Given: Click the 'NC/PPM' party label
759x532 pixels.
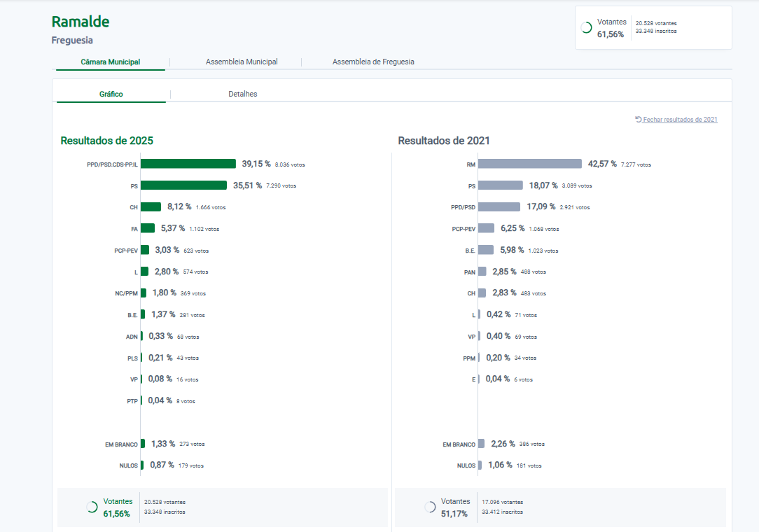Looking at the screenshot, I should click(126, 293).
